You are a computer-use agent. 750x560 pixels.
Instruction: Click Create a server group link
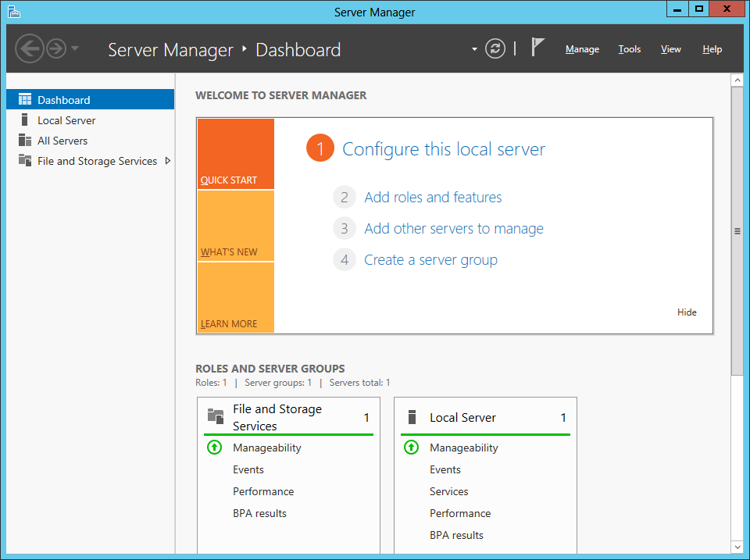[x=430, y=260]
